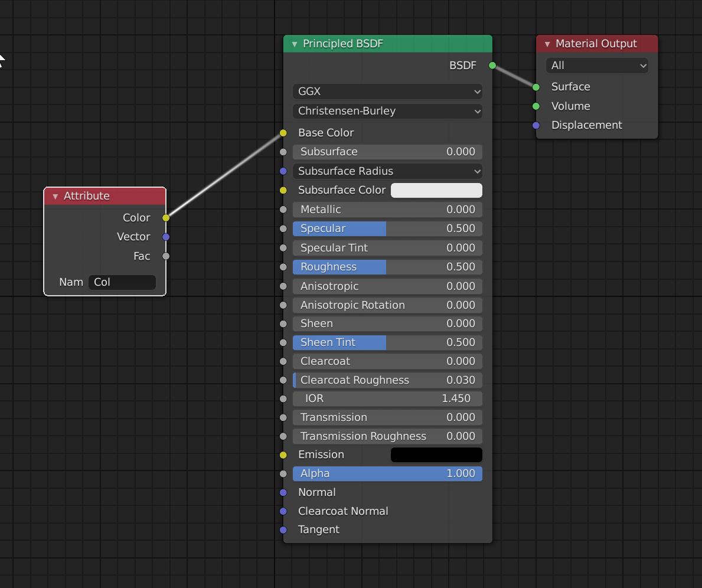This screenshot has width=702, height=588.
Task: Click the Normal input socket
Action: point(283,492)
